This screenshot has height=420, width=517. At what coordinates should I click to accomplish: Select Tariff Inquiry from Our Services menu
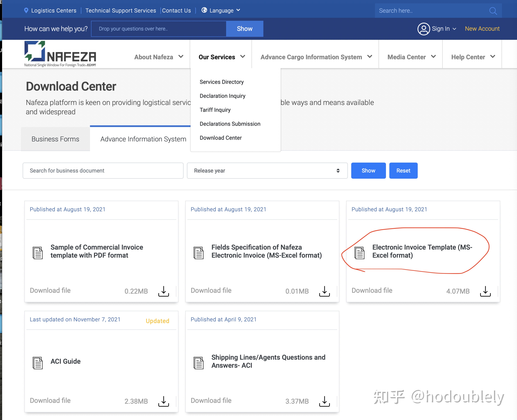(215, 110)
